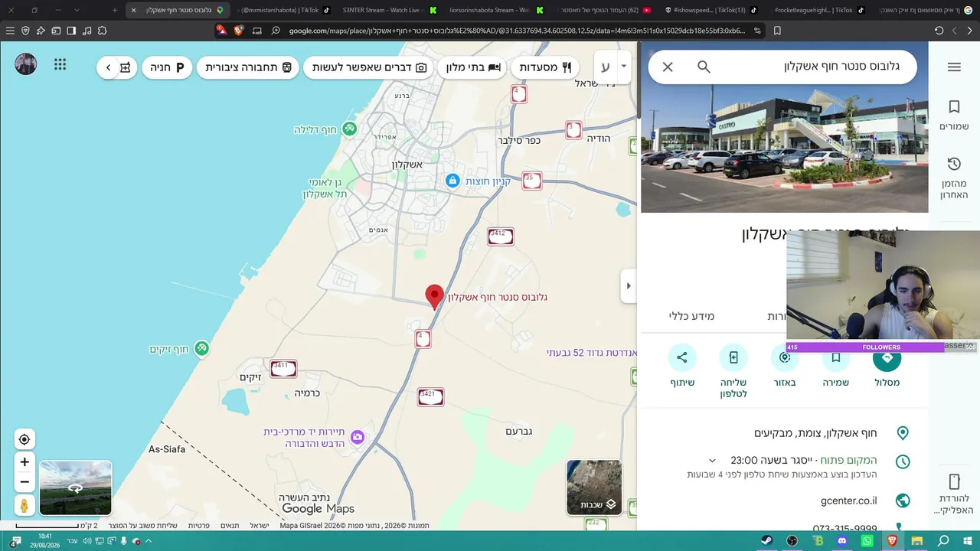Zoom out the map with minus button
The height and width of the screenshot is (551, 980).
point(24,482)
